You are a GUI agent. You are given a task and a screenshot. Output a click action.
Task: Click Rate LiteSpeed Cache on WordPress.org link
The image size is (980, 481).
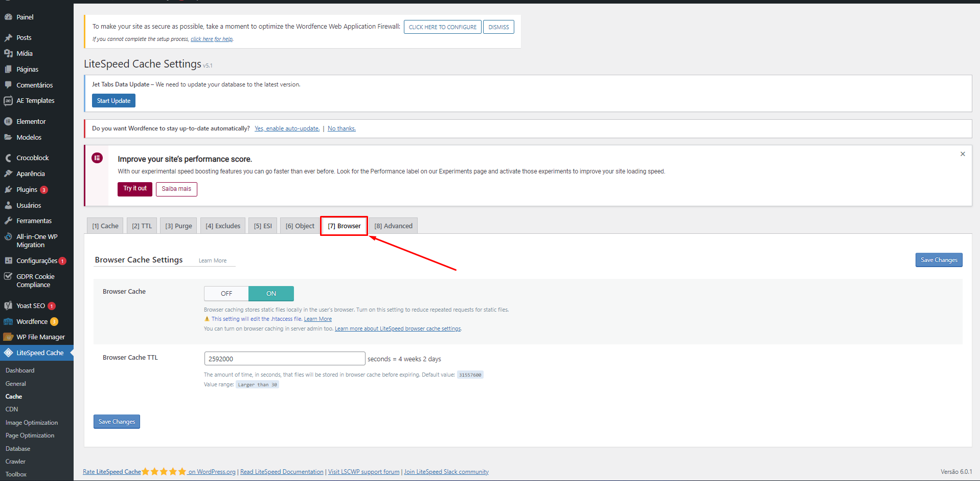tap(159, 472)
